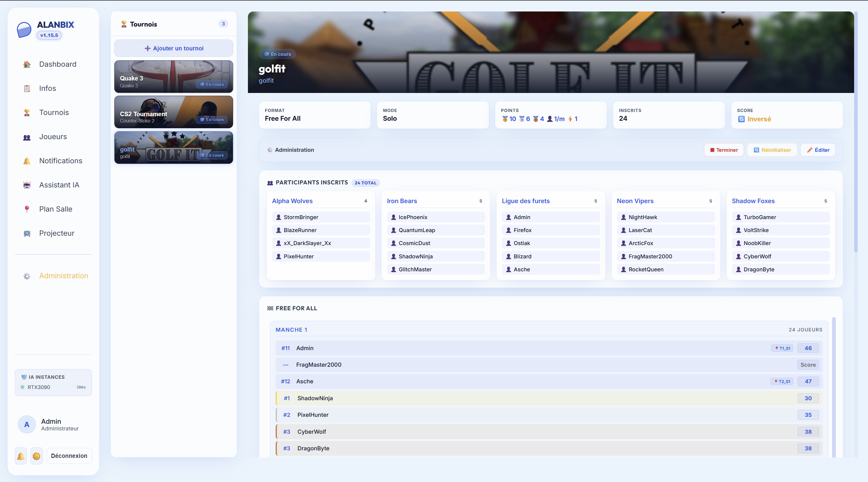Viewport: 868px width, 482px height.
Task: Click the Inversé score swap icon
Action: [741, 119]
